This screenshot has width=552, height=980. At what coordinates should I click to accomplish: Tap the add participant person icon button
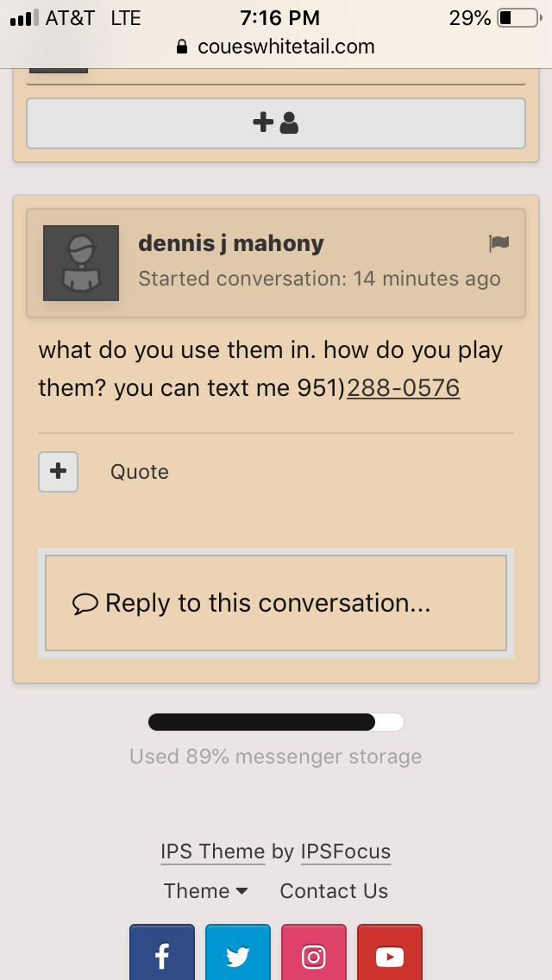[276, 123]
